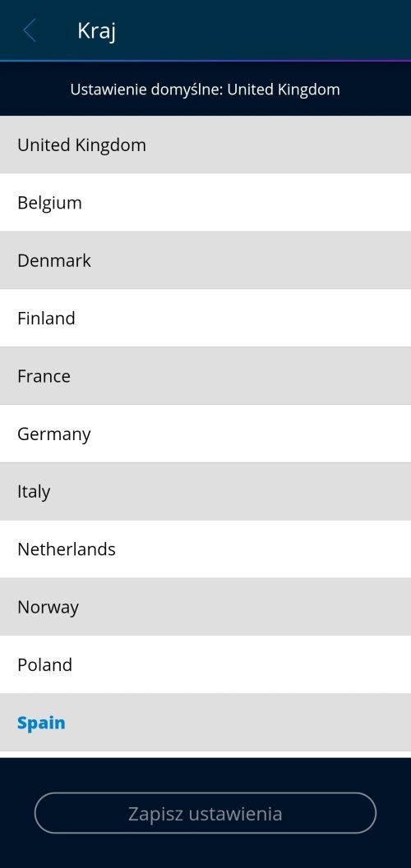Click the Zapisz ustawienia button

[205, 813]
